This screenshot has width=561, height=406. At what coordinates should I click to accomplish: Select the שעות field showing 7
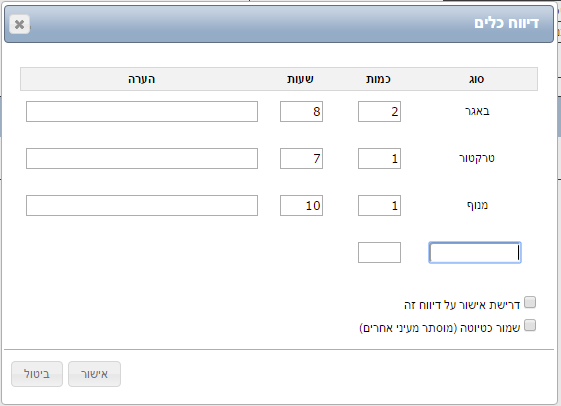click(x=301, y=158)
